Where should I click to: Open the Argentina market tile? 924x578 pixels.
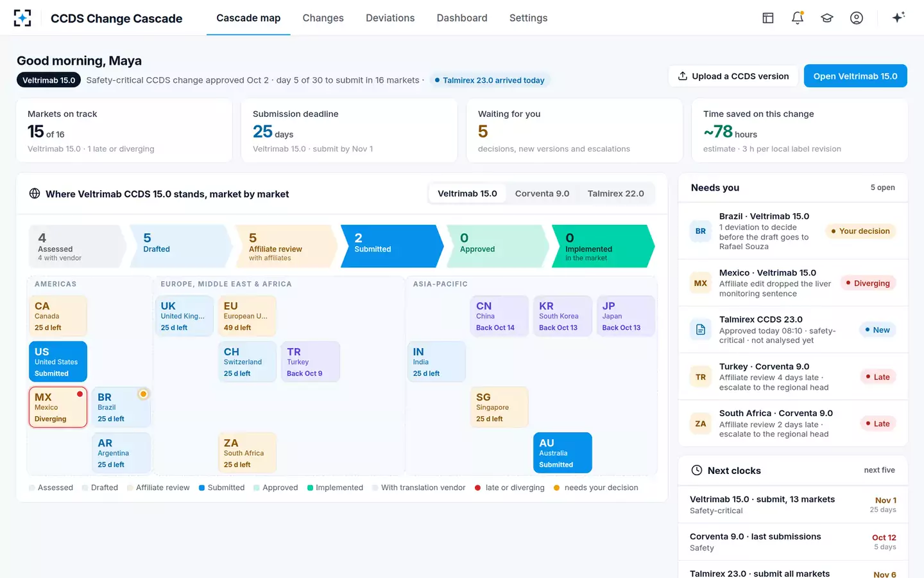click(121, 453)
